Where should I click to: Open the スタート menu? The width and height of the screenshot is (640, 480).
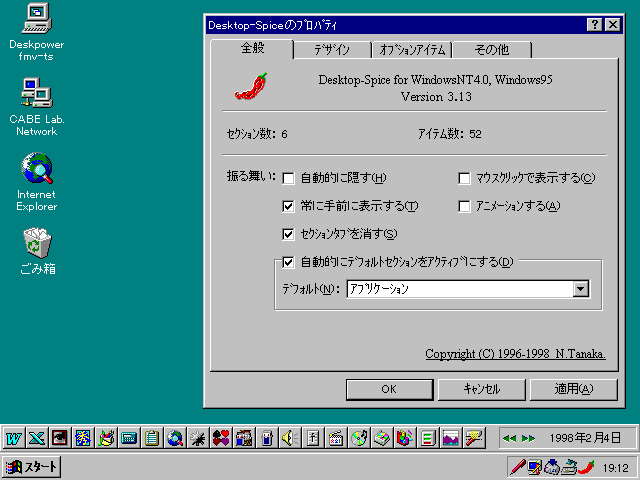click(31, 467)
